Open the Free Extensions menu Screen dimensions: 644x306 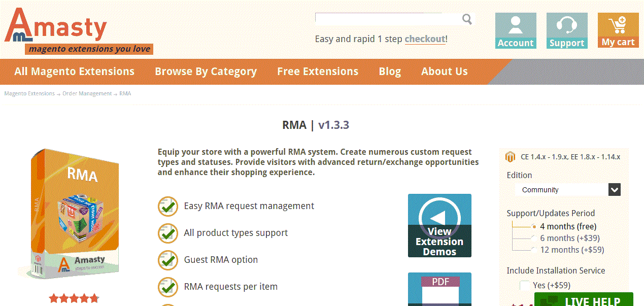click(318, 72)
